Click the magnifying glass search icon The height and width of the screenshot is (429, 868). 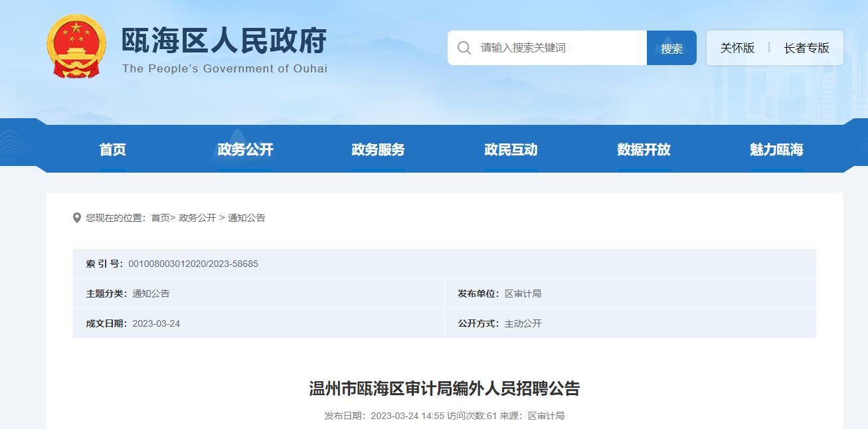464,48
